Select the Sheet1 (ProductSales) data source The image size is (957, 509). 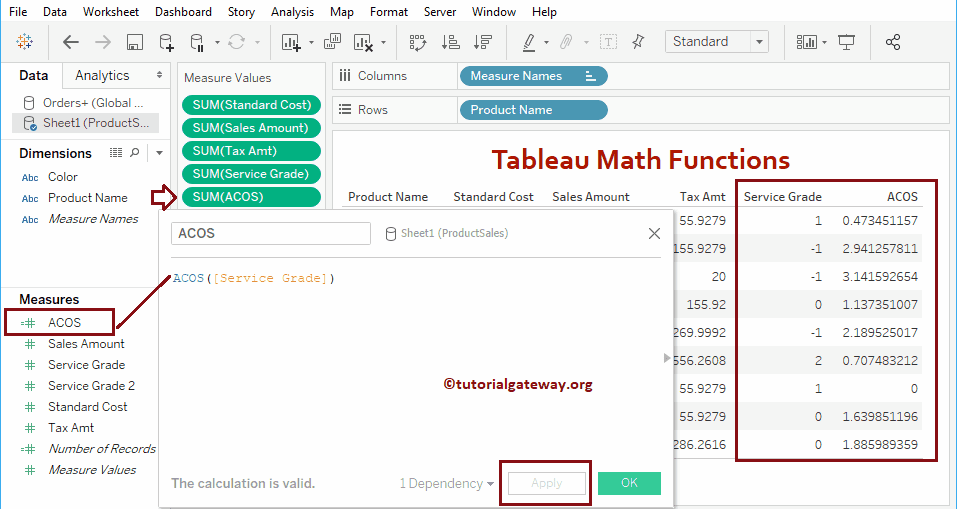pyautogui.click(x=85, y=123)
